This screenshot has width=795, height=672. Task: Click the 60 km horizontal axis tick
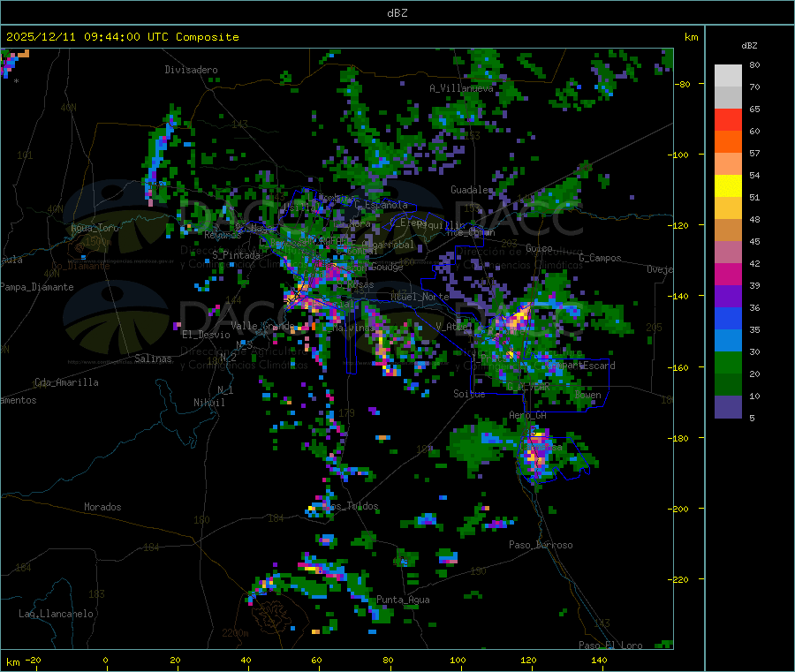click(316, 660)
